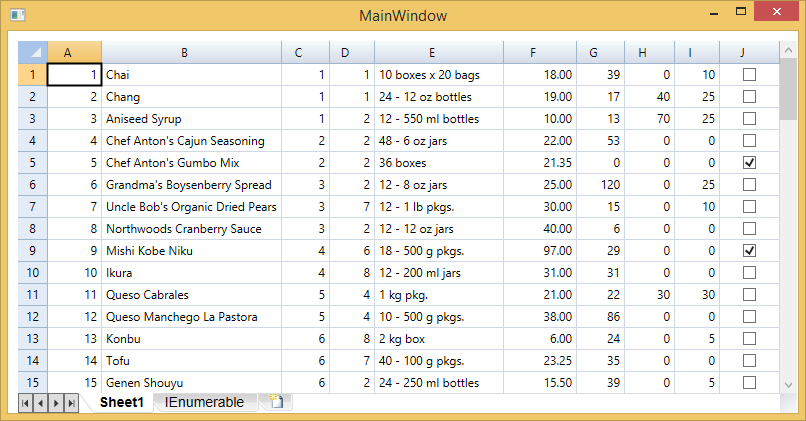Screen dimensions: 806x421
Task: Select column H header
Action: click(649, 52)
